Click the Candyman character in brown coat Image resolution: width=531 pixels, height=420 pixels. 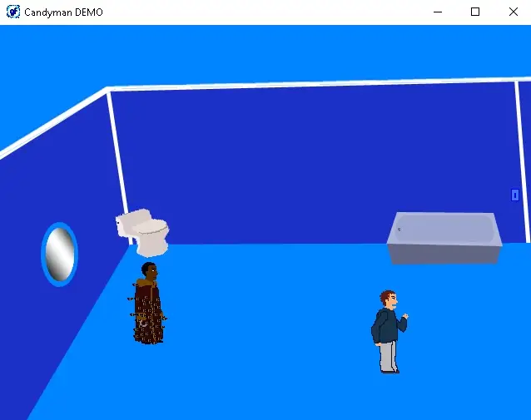pyautogui.click(x=147, y=304)
